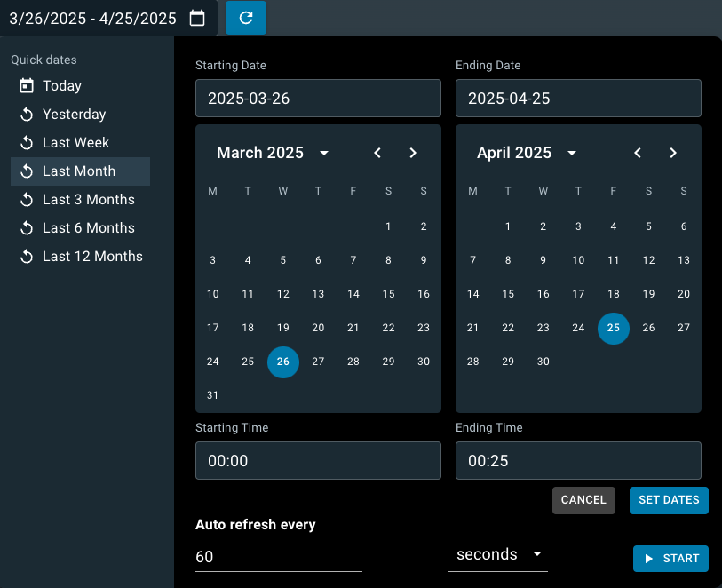This screenshot has height=588, width=722.
Task: Click the CANCEL button
Action: [x=583, y=500]
